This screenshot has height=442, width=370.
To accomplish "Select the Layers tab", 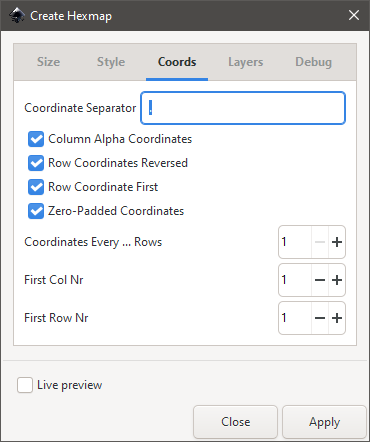I will coord(246,62).
